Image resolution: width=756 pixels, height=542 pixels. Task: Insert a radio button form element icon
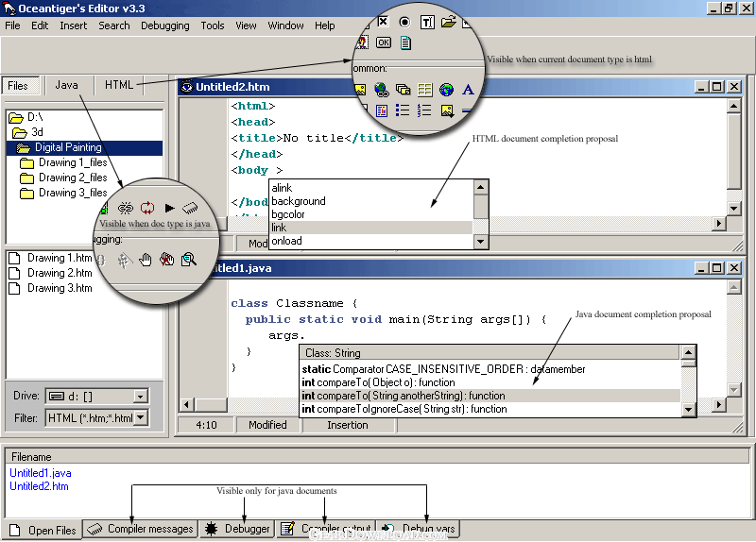(405, 22)
